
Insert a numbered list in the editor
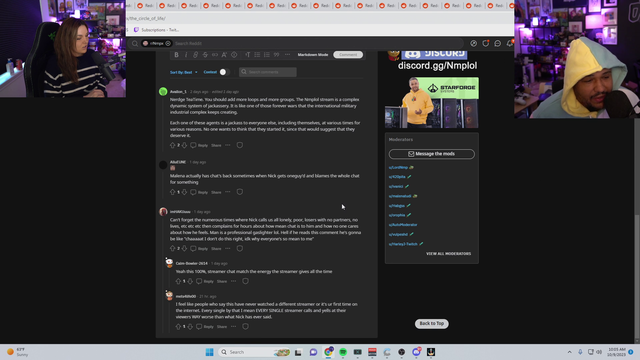[x=267, y=55]
